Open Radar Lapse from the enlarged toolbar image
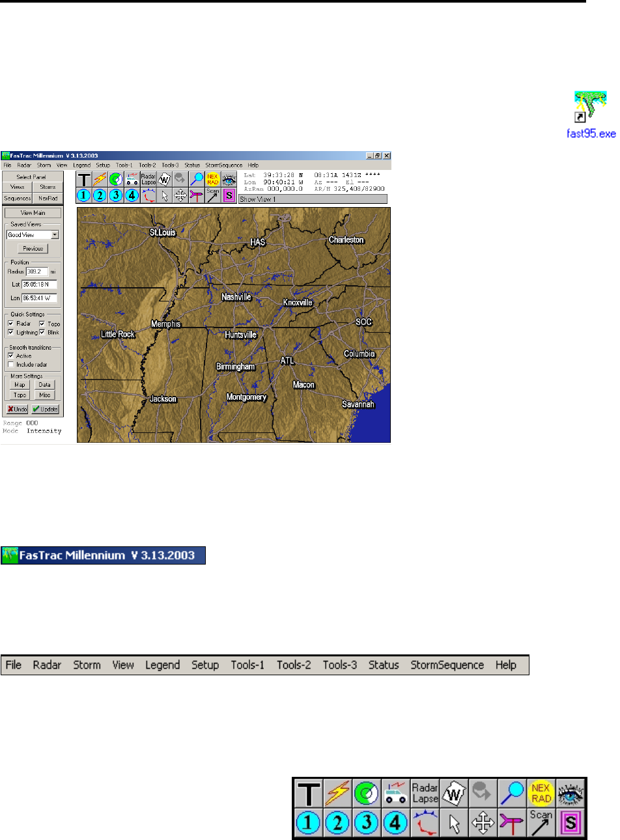620x840 pixels. click(x=425, y=794)
